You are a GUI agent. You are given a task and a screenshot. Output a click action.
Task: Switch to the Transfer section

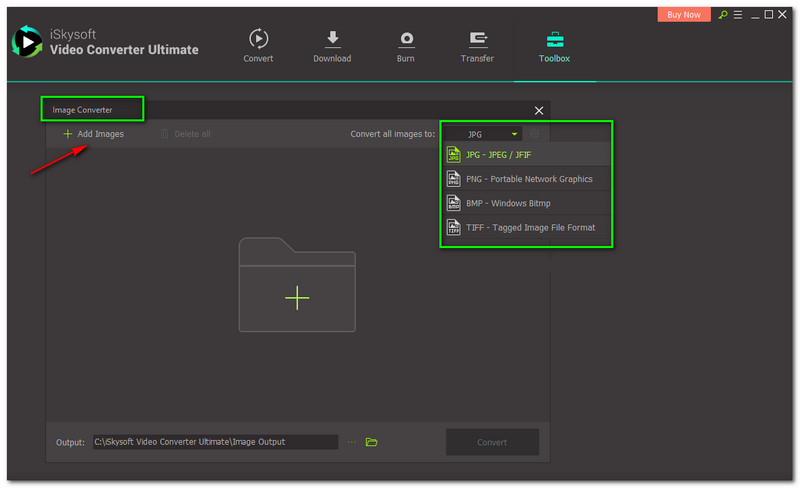pyautogui.click(x=477, y=46)
